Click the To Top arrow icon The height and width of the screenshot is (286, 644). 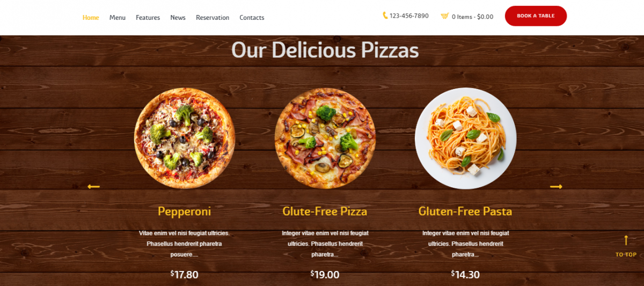pos(626,240)
